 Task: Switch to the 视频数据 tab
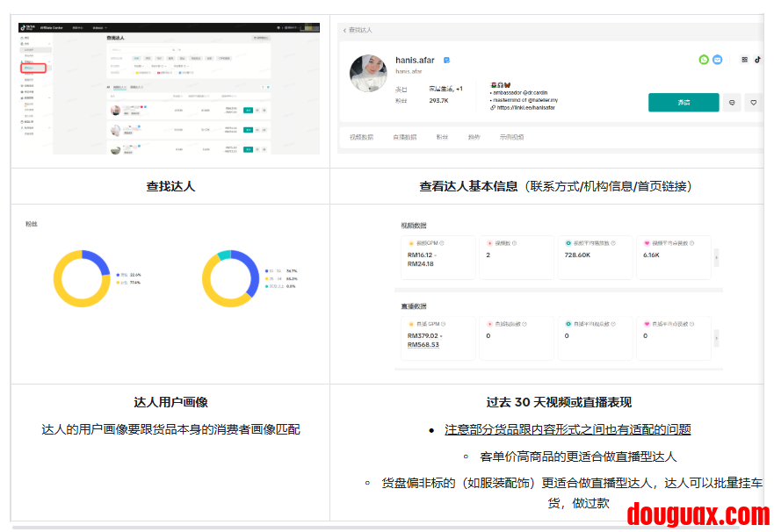(361, 137)
